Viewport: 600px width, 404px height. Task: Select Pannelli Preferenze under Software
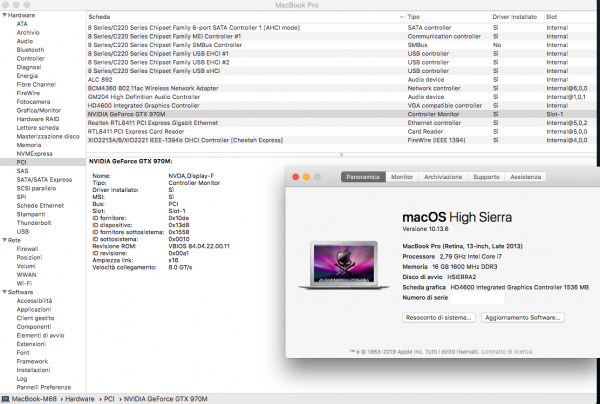[x=44, y=387]
